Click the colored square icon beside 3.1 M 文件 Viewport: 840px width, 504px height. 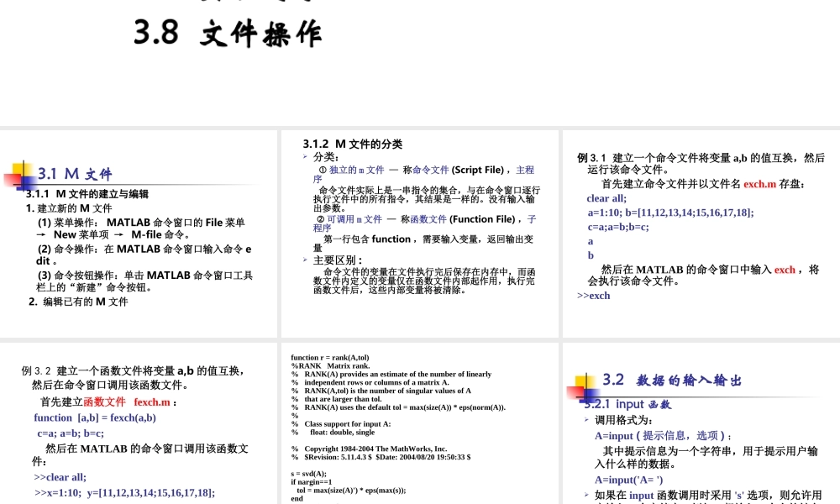20,173
